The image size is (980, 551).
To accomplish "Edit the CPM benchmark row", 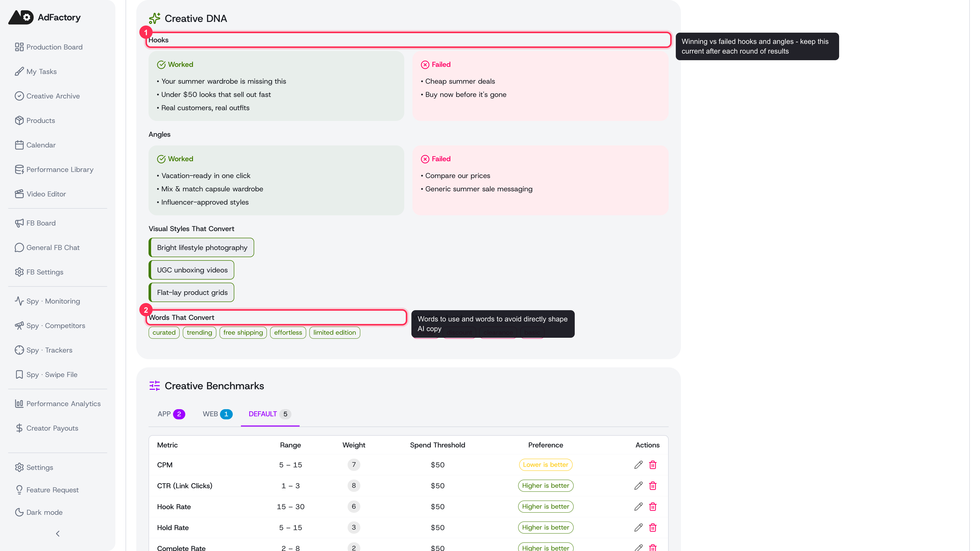I will click(x=638, y=465).
